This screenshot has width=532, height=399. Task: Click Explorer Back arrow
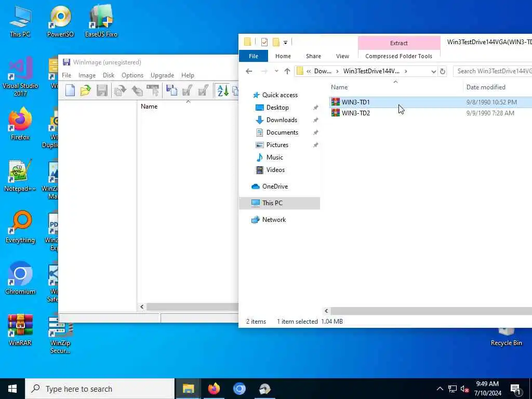coord(249,71)
